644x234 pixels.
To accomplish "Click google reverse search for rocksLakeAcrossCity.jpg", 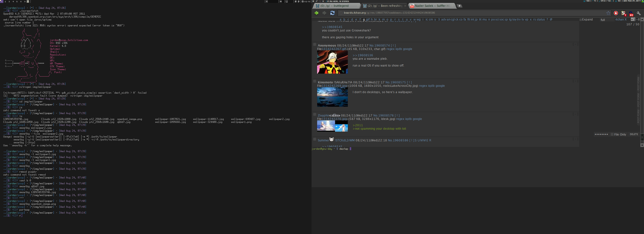I will [440, 86].
